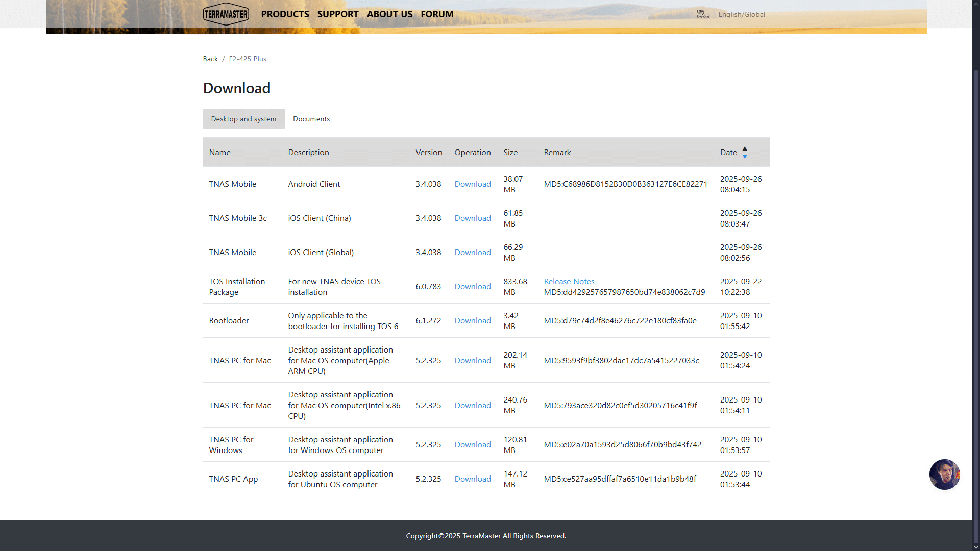
Task: Open the live chat icon in header
Action: (703, 14)
